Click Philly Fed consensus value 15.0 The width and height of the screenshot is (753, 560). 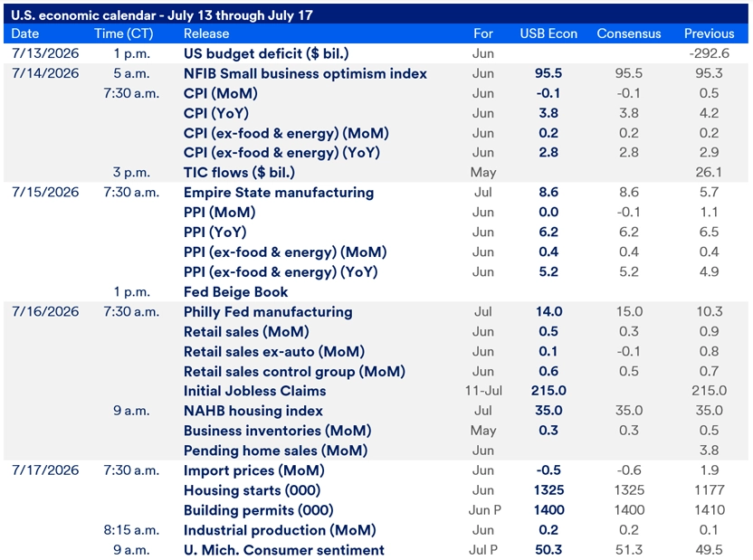tap(629, 311)
